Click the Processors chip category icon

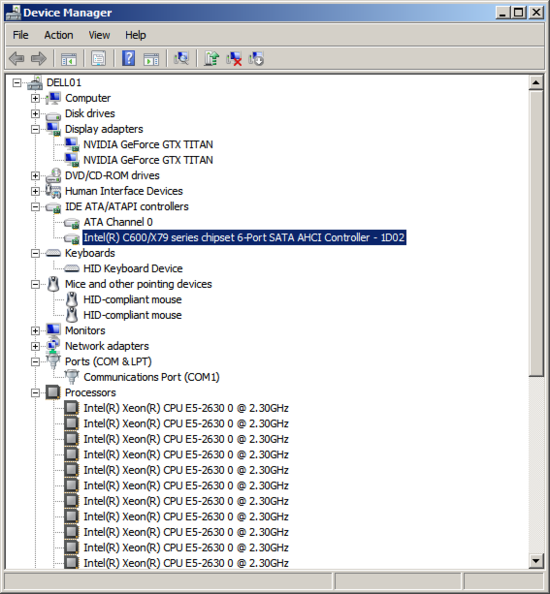pyautogui.click(x=53, y=392)
